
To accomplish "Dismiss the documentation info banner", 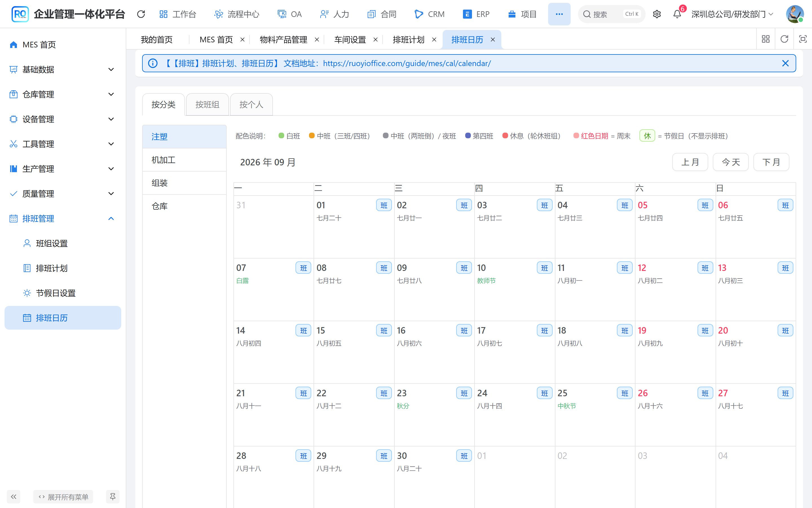I will 785,63.
